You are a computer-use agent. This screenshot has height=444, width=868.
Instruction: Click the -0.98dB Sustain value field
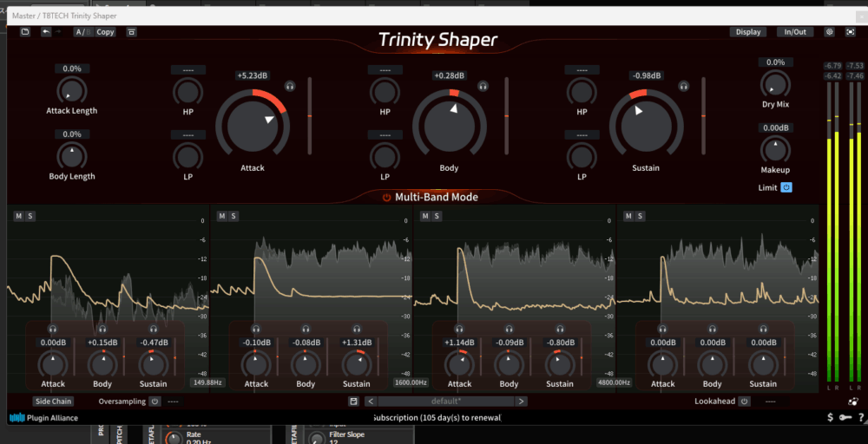coord(646,75)
